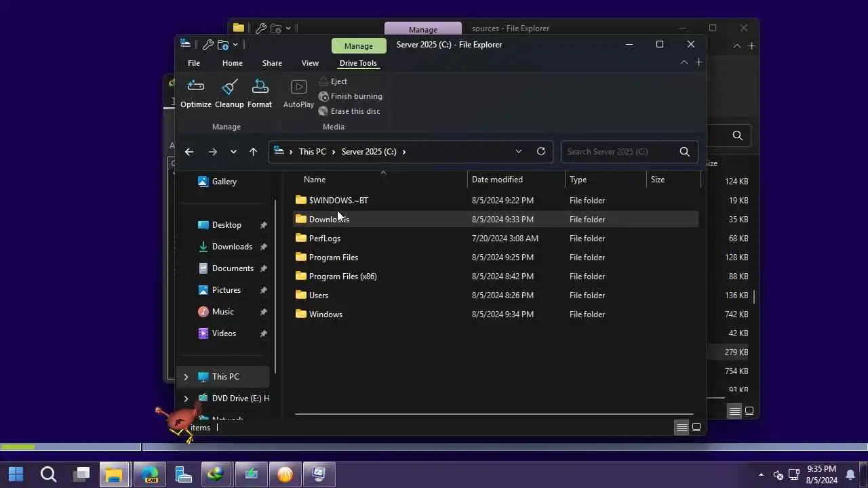Open taskbar Search

pos(48,474)
